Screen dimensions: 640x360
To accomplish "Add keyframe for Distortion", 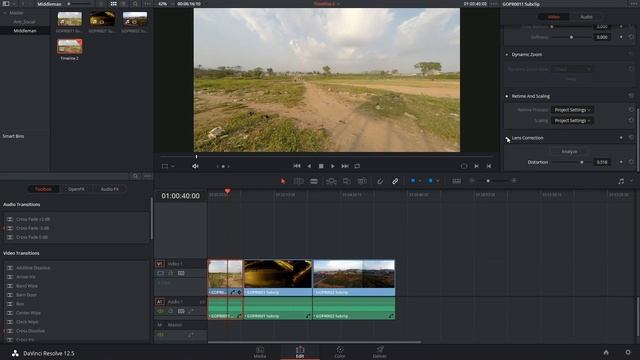I will point(621,162).
